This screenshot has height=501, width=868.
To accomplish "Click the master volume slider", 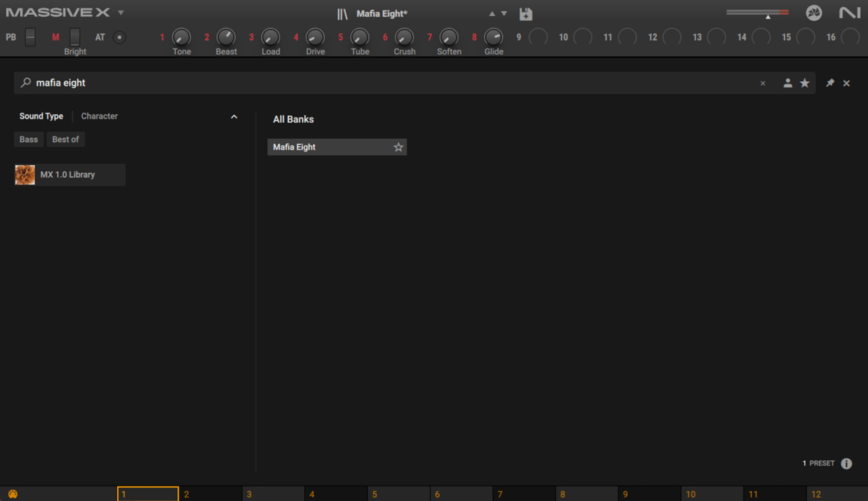I will (x=757, y=13).
